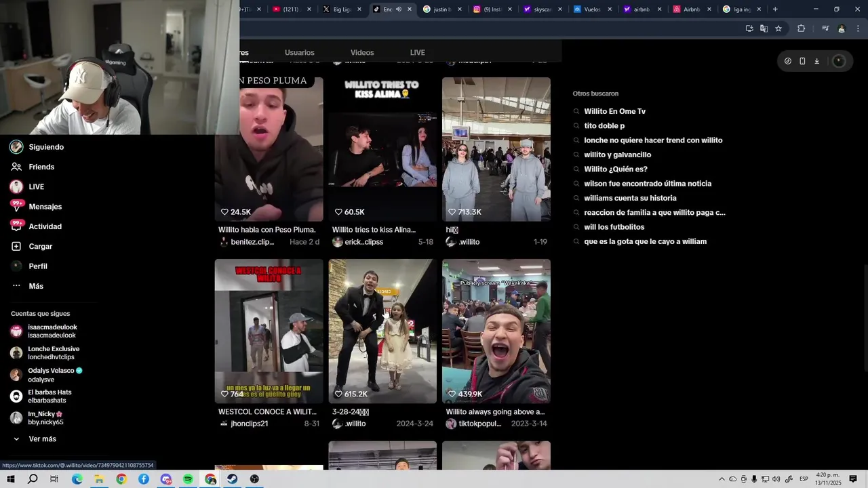Switch to Big Lig X browser tab
868x488 pixels.
tap(342, 9)
